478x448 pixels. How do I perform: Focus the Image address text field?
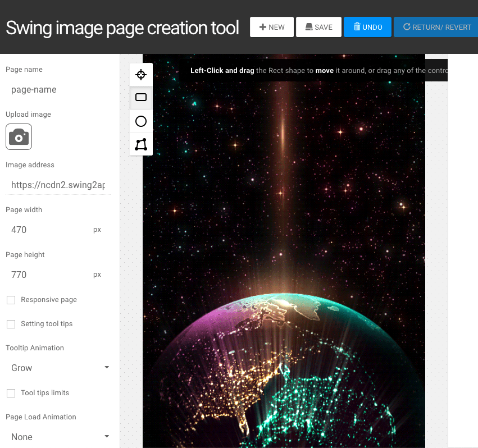click(x=58, y=185)
